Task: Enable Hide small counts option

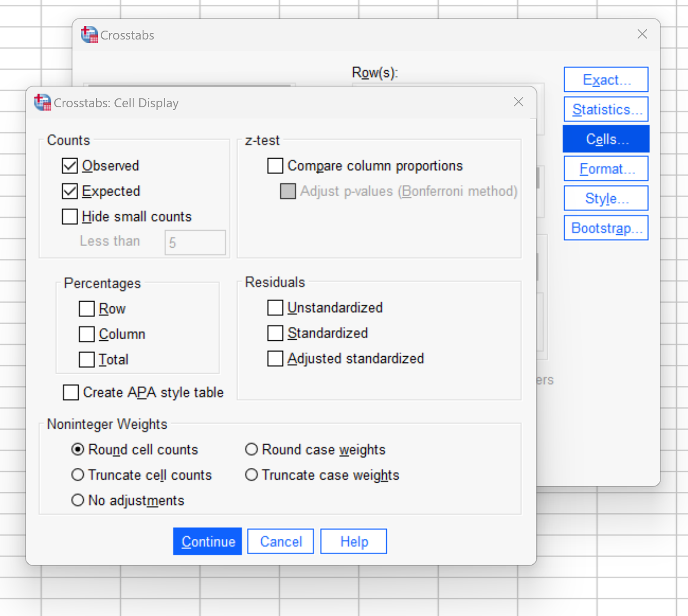Action: point(70,216)
